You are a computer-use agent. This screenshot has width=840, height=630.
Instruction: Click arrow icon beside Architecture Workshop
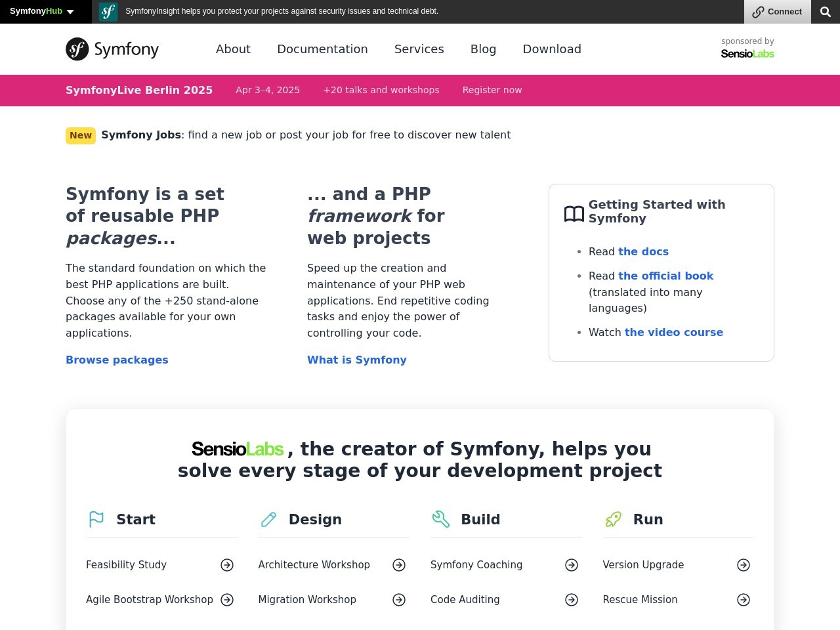399,565
